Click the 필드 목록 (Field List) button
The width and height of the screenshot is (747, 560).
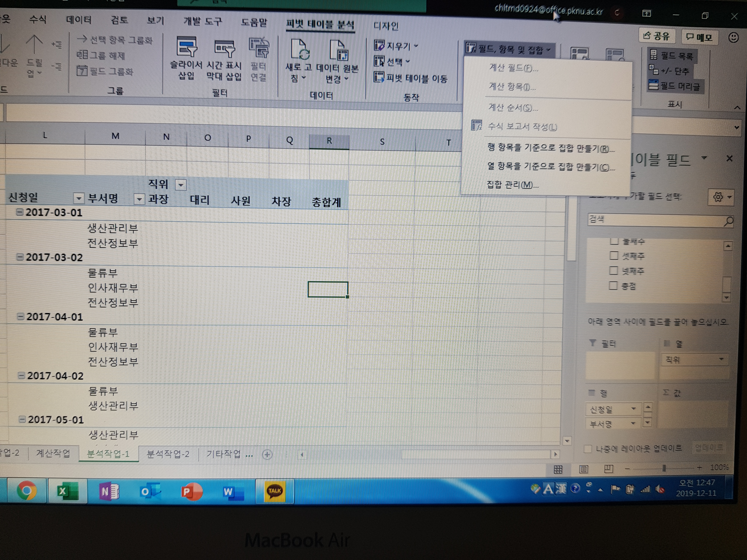coord(671,55)
